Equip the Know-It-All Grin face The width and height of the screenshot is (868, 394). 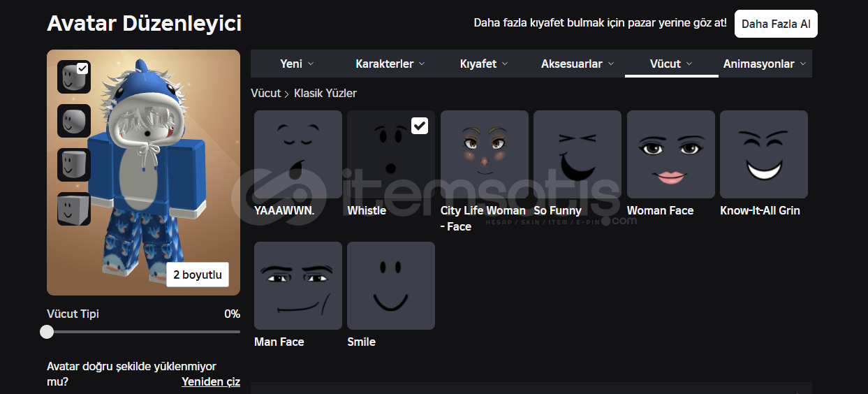(x=764, y=154)
